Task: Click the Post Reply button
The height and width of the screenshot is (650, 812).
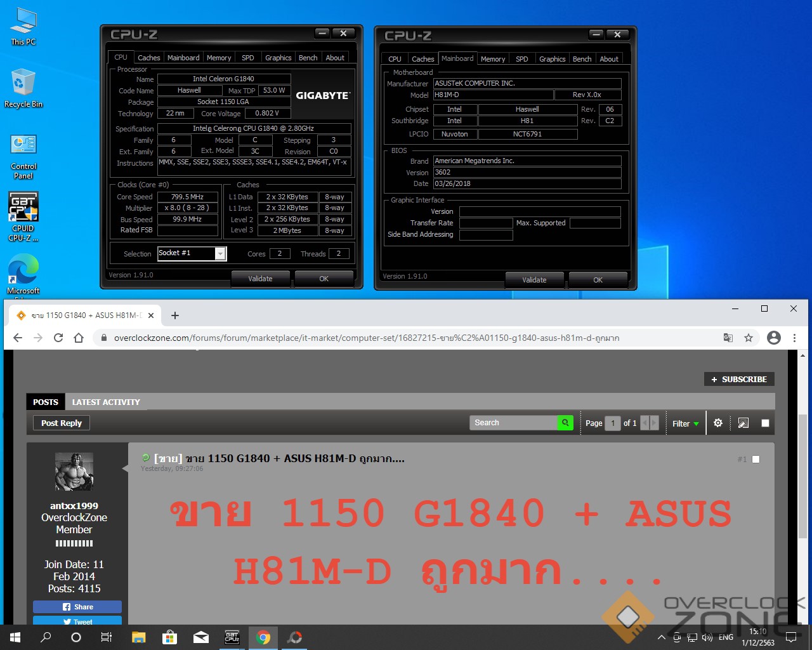Action: [62, 423]
